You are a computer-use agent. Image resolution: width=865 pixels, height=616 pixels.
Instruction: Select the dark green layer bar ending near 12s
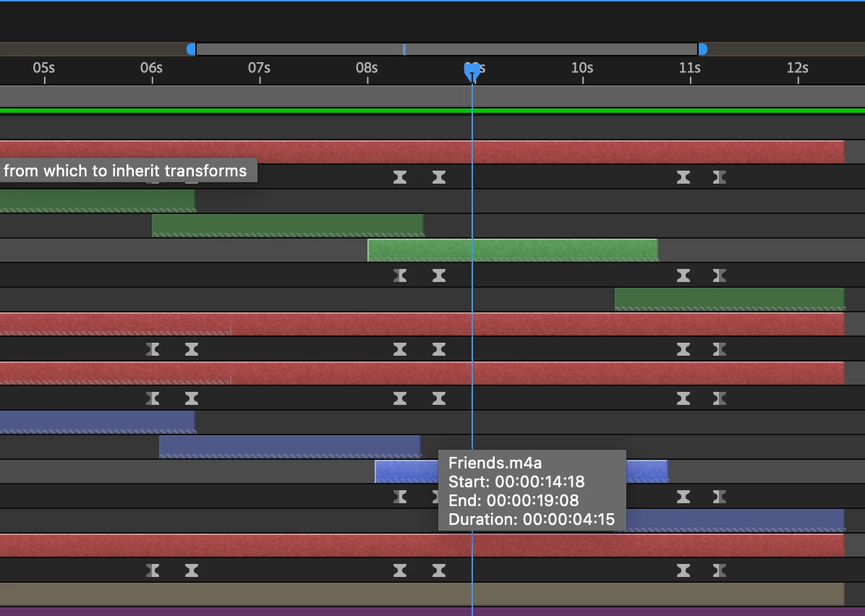(729, 299)
